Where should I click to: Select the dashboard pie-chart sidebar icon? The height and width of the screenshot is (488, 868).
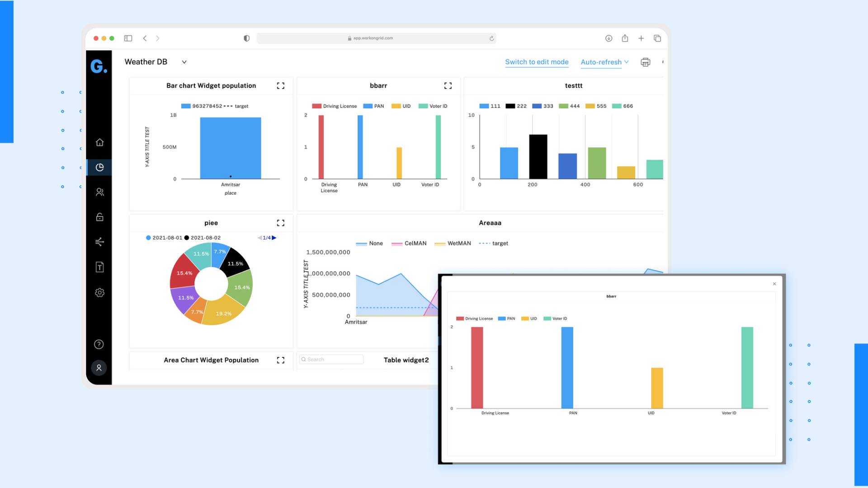pos(99,167)
